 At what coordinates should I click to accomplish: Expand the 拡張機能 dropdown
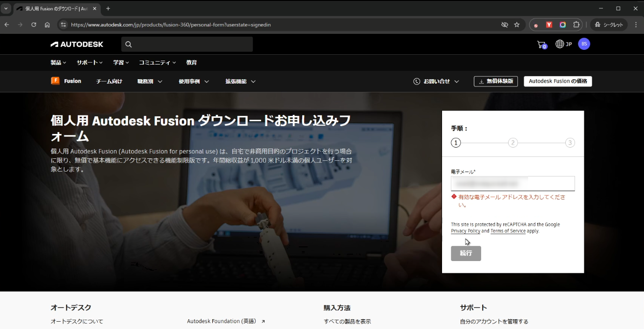(x=241, y=81)
